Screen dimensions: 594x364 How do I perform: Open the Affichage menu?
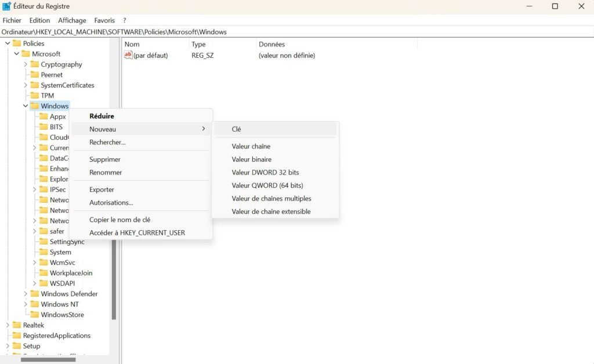click(72, 20)
